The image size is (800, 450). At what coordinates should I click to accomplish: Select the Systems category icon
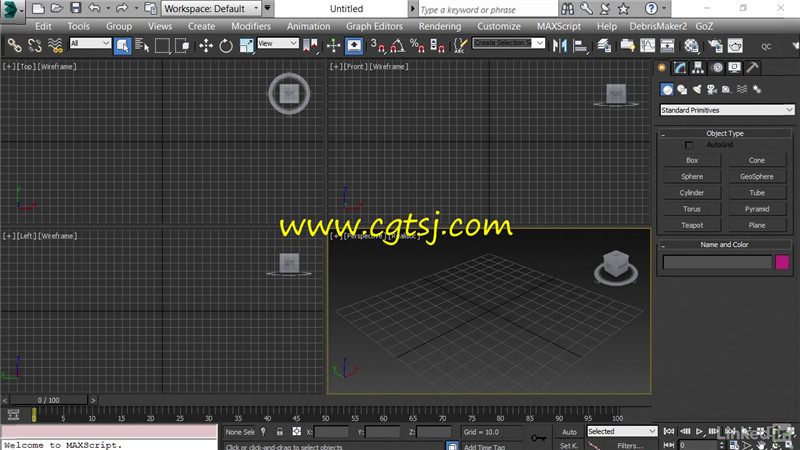(757, 89)
